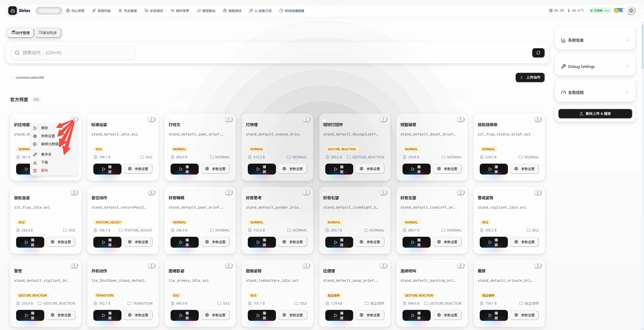Open 参数设置 for 短暂疑惑

tap(447, 169)
